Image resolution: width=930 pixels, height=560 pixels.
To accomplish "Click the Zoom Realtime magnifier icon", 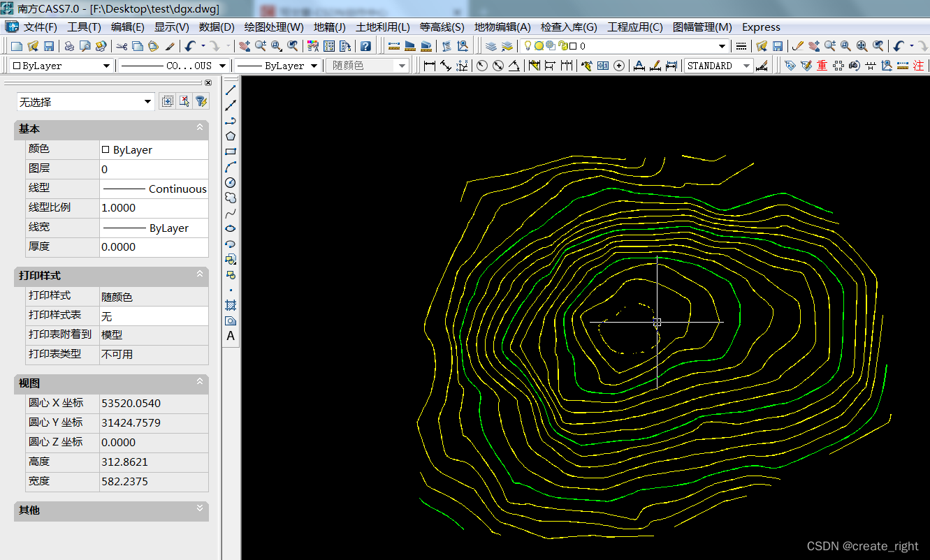I will tap(260, 46).
